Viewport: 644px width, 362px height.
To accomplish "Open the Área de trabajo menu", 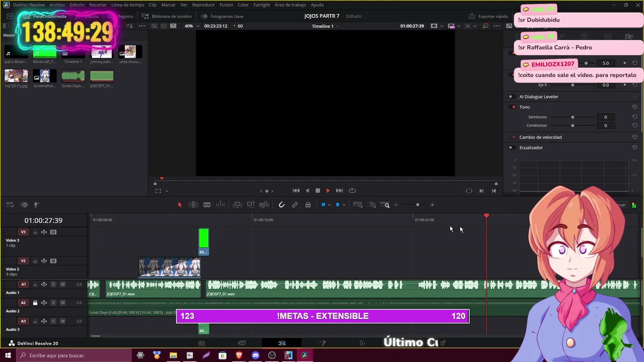I will [x=290, y=5].
